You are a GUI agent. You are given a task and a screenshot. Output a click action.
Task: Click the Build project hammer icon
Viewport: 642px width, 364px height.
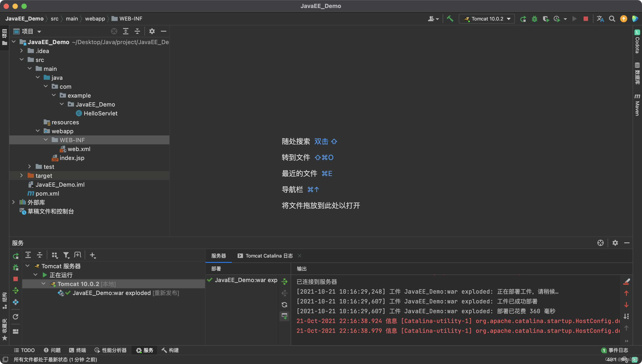[450, 19]
